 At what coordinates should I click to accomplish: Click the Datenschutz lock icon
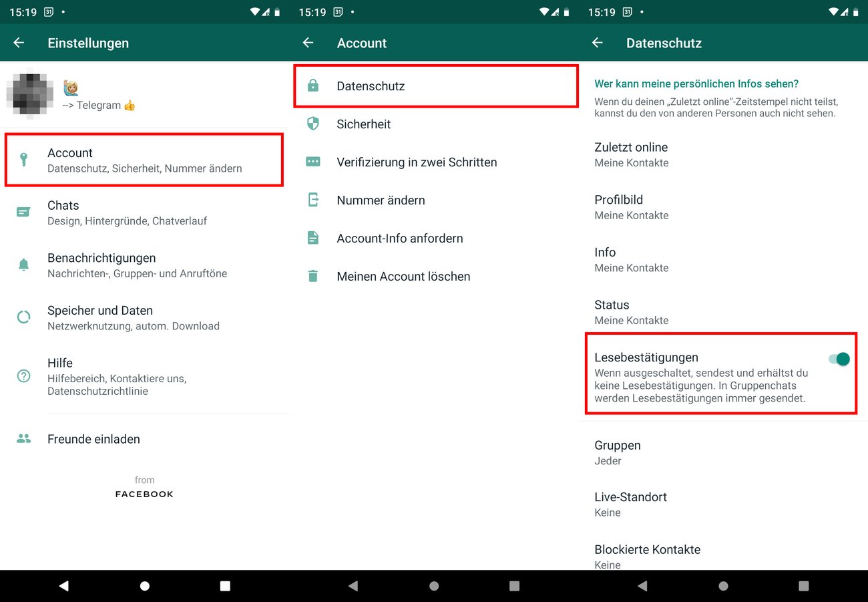click(x=312, y=86)
